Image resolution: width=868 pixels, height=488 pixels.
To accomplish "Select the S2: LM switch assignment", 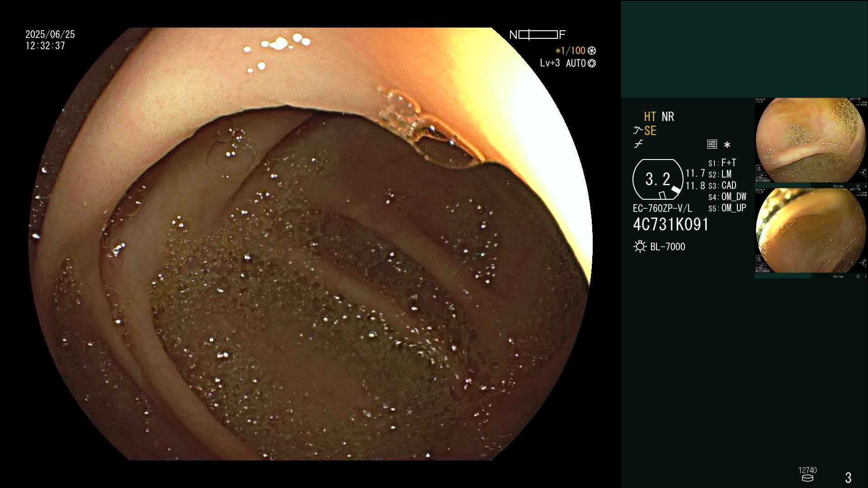I will tap(720, 174).
